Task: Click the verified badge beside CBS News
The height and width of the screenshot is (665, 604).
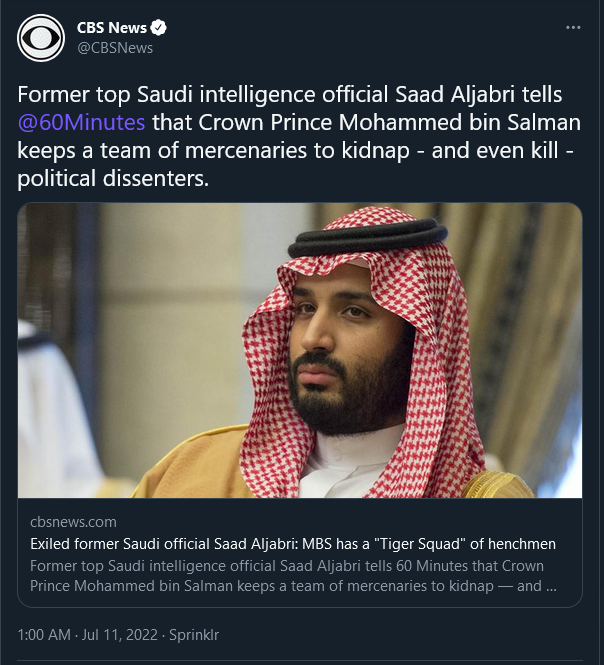Action: click(x=157, y=28)
